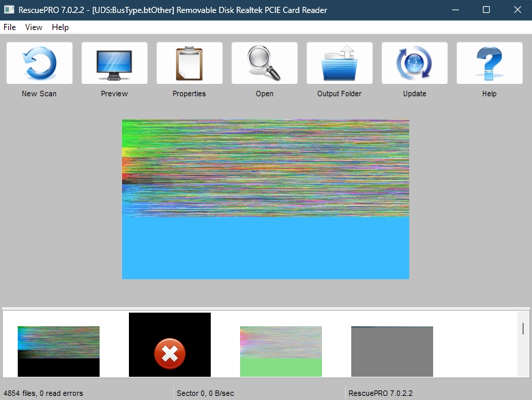The width and height of the screenshot is (532, 400).
Task: Start a New Scan from the toolbar
Action: click(x=40, y=63)
